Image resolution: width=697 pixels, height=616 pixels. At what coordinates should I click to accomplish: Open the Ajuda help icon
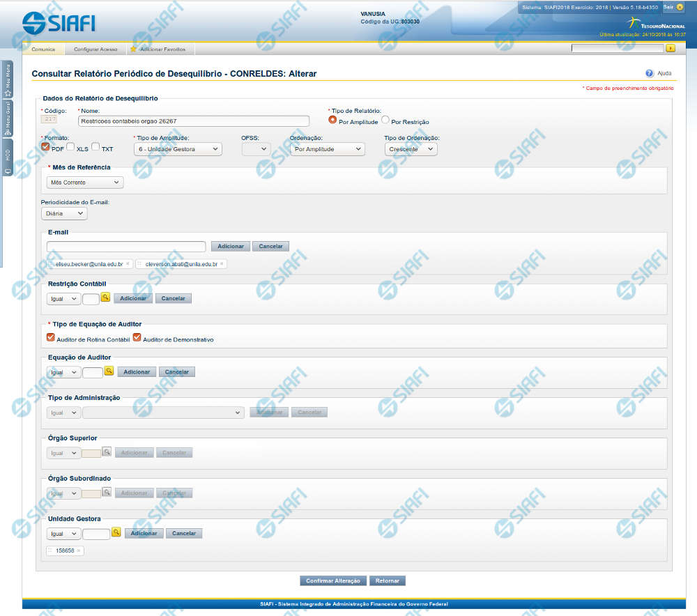tap(650, 73)
